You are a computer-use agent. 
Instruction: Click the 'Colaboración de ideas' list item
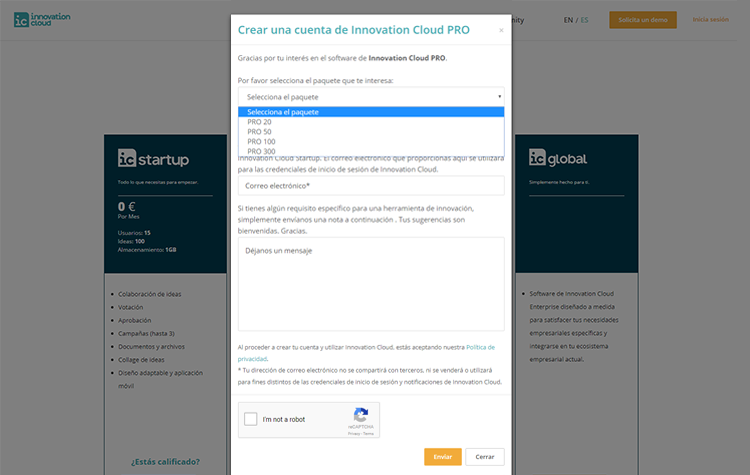point(150,294)
